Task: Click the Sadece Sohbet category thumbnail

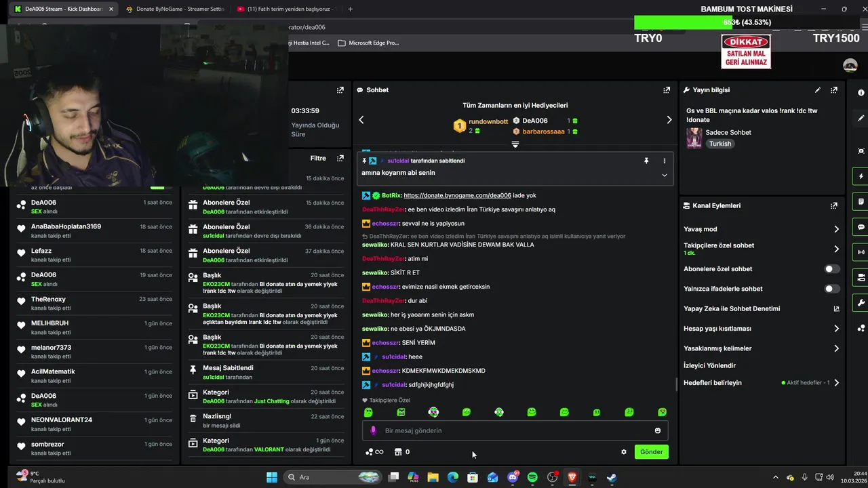Action: click(x=694, y=138)
